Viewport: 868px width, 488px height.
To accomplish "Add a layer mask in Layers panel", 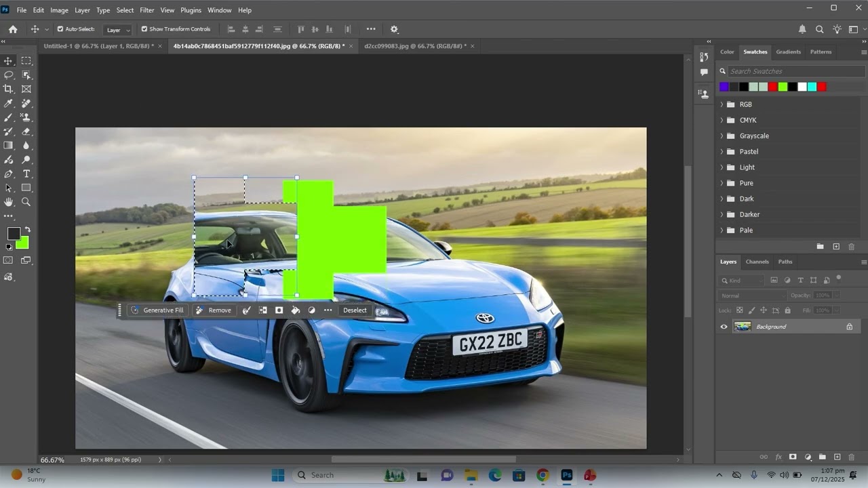I will pos(793,457).
